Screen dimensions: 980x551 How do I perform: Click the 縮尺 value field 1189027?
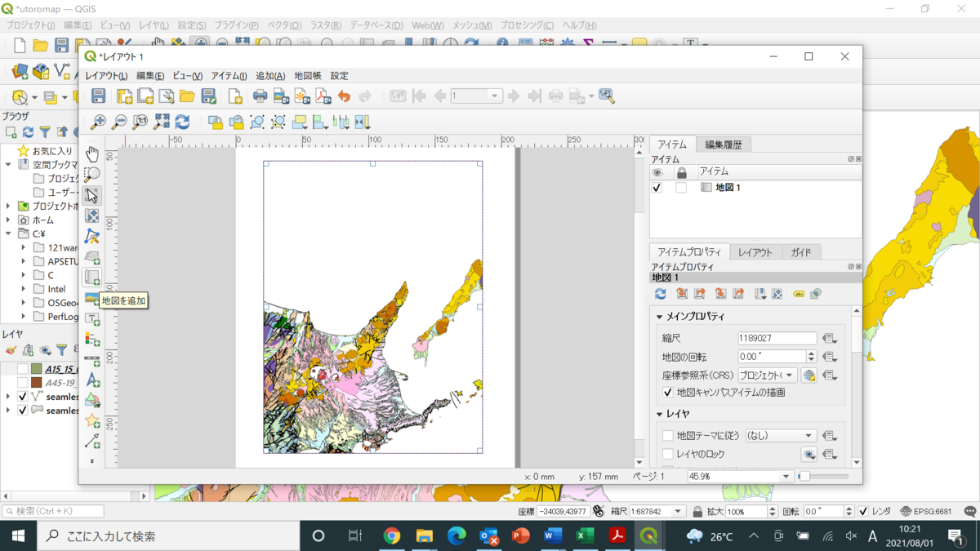click(x=777, y=338)
